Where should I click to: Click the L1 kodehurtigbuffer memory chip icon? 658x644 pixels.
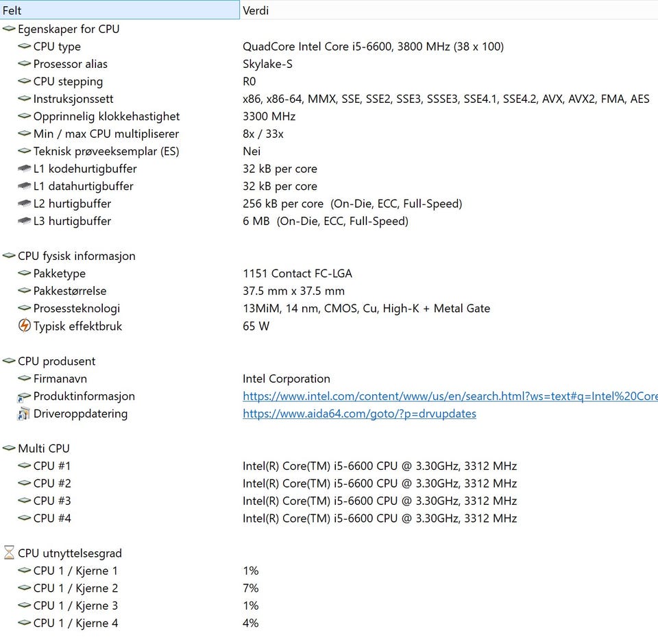click(x=25, y=168)
